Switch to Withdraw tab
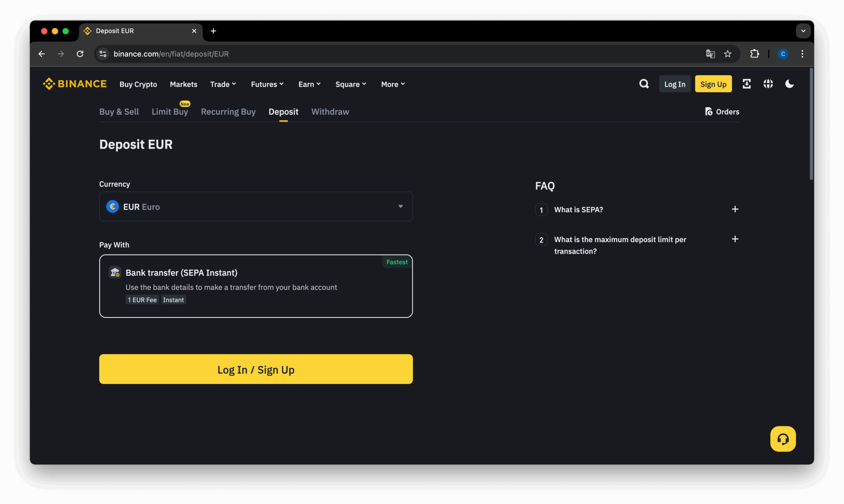The width and height of the screenshot is (844, 504). click(x=330, y=111)
